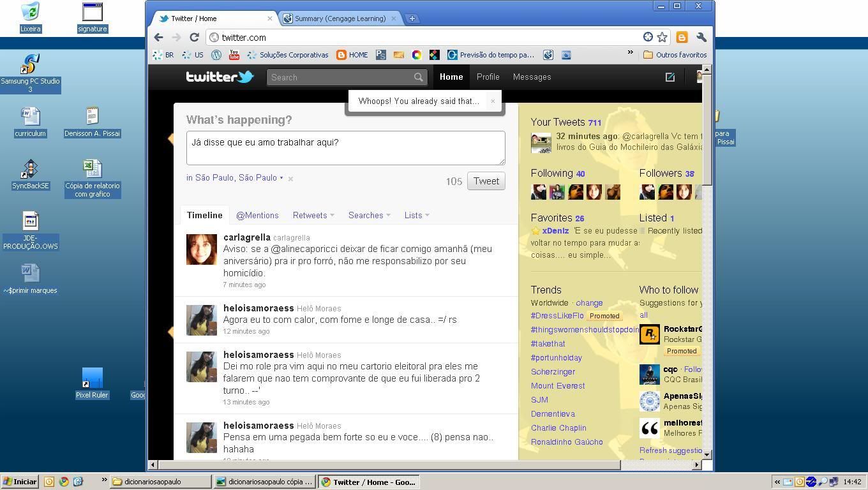This screenshot has width=868, height=490.
Task: Open the Searches dropdown tab
Action: [370, 216]
